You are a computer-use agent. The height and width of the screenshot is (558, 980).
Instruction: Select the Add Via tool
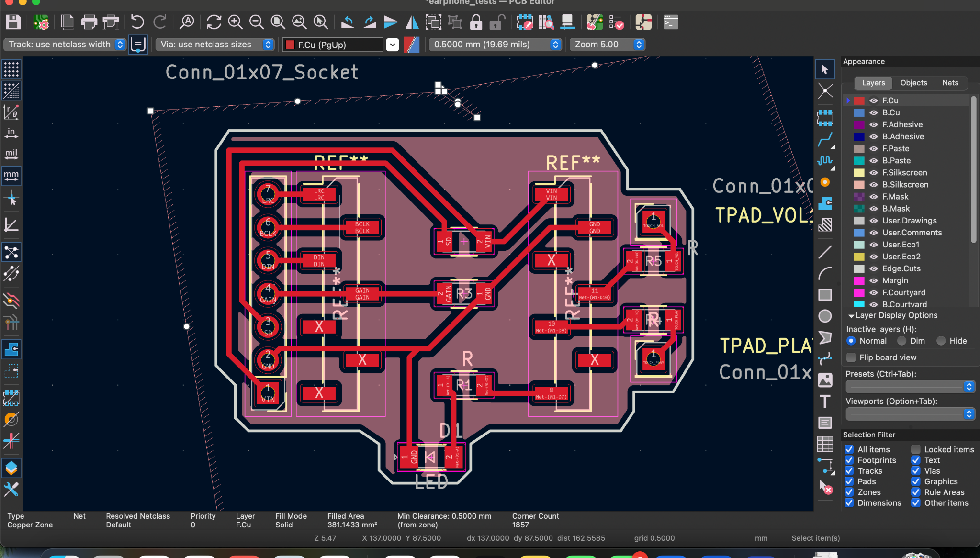pos(825,182)
